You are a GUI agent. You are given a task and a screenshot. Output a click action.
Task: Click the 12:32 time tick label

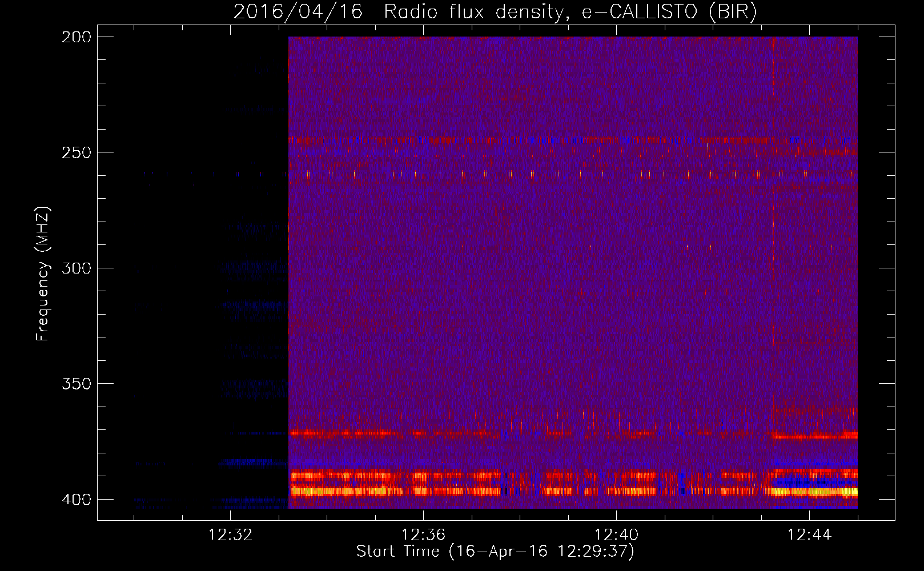[x=230, y=535]
